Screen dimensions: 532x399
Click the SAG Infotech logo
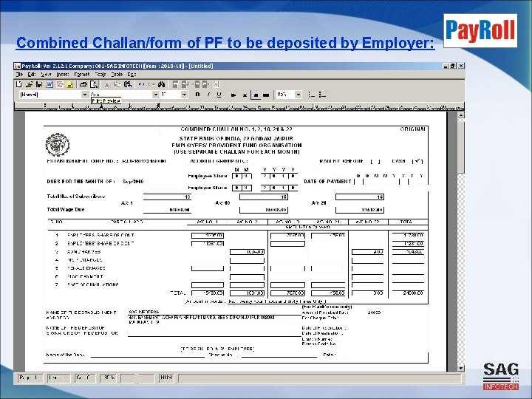pyautogui.click(x=501, y=376)
